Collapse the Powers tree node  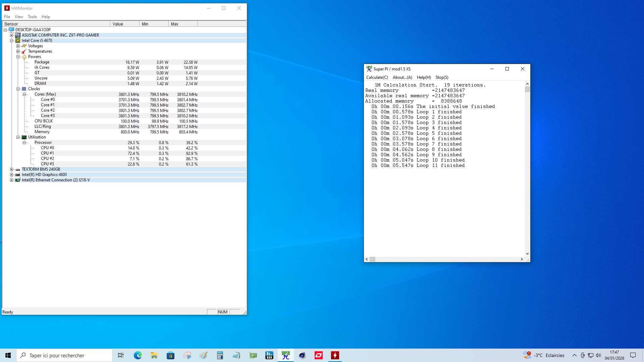(x=18, y=57)
